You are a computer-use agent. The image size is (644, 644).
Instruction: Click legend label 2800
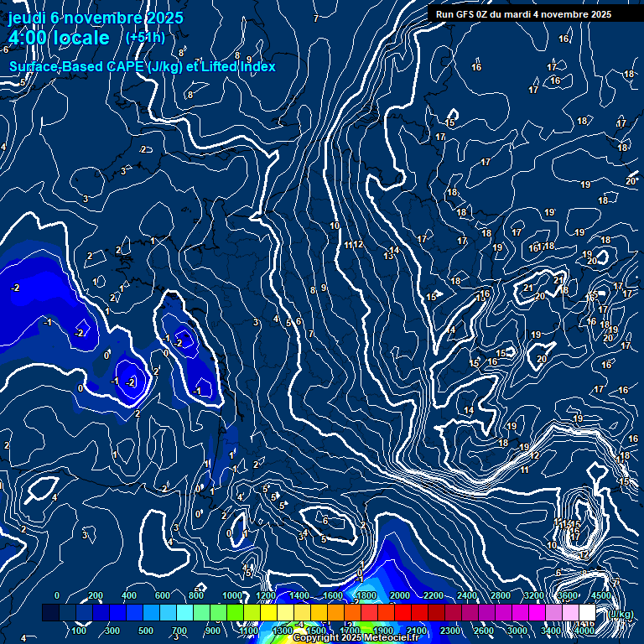tap(501, 595)
